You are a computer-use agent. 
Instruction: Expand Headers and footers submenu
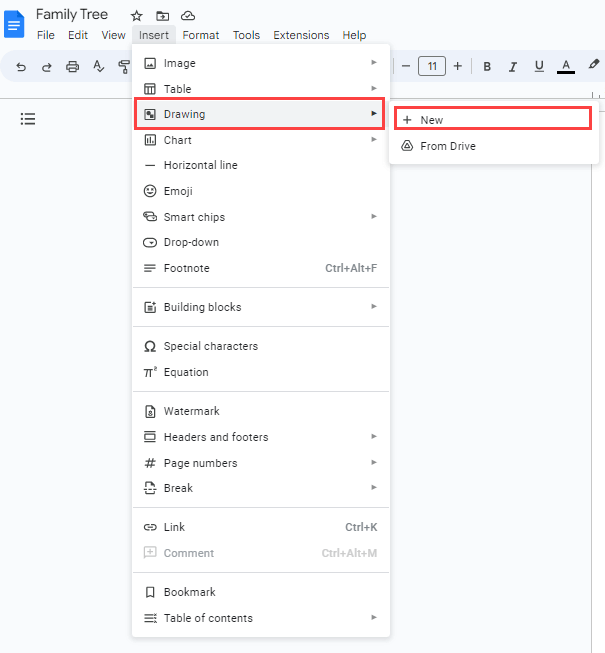pyautogui.click(x=261, y=437)
